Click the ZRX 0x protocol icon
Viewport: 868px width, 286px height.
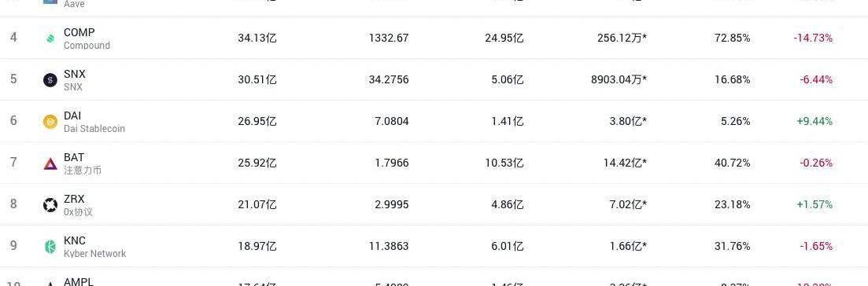pos(50,205)
